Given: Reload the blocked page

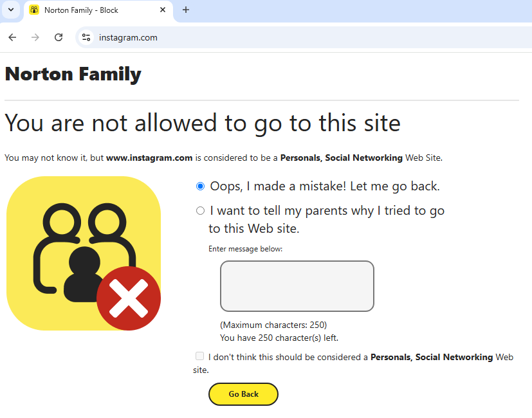Looking at the screenshot, I should coord(59,37).
